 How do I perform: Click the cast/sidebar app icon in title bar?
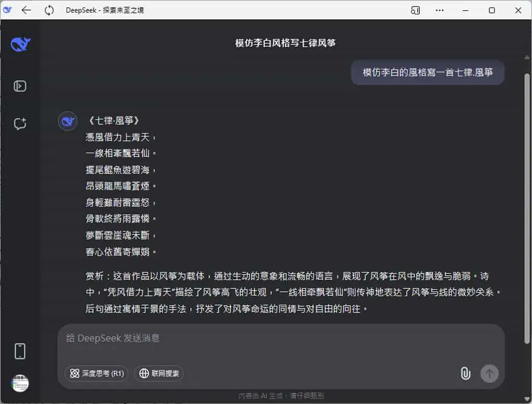click(415, 10)
